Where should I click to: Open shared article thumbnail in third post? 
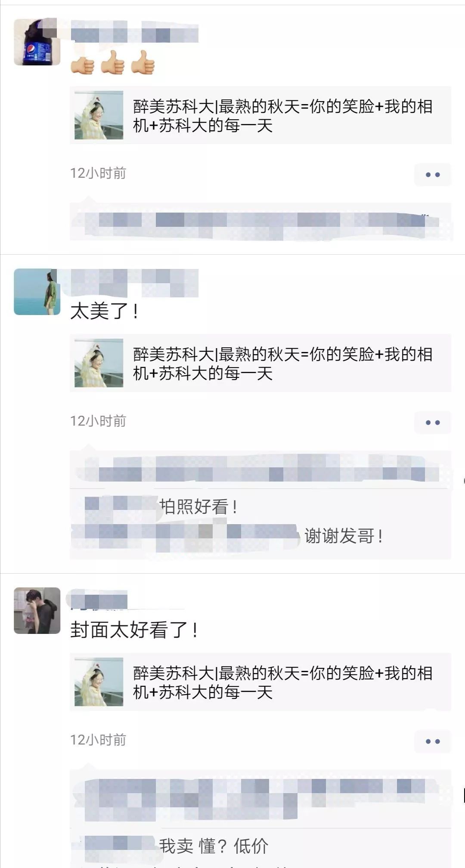pyautogui.click(x=99, y=682)
